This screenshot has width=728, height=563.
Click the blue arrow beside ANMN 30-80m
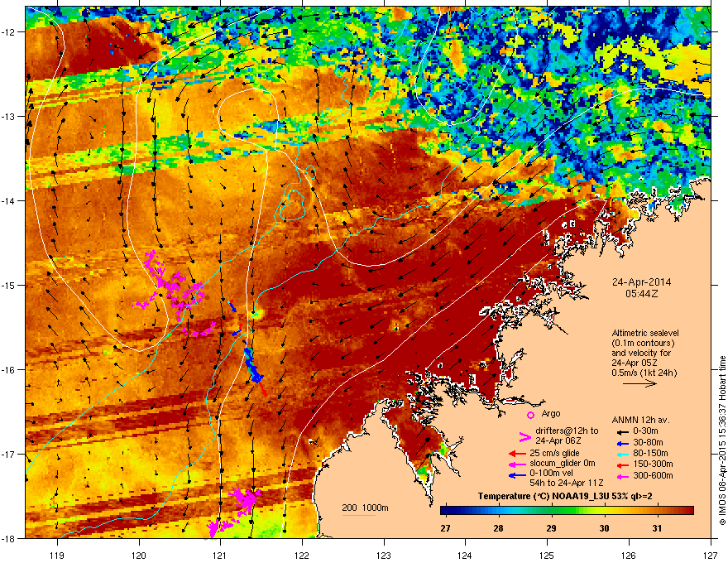point(621,443)
